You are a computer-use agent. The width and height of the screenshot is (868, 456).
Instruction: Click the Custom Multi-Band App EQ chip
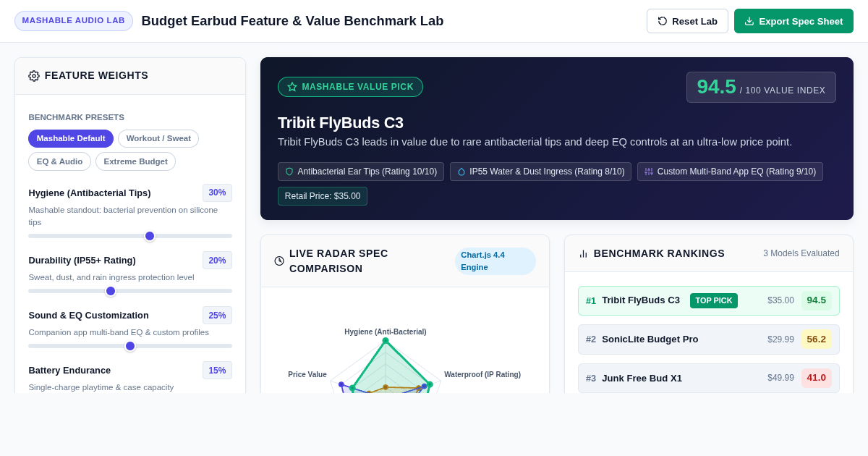730,172
